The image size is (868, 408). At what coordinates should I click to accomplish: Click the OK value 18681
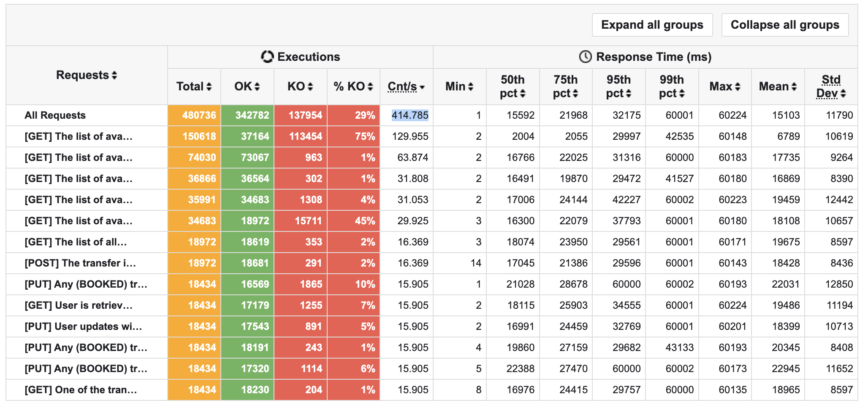pos(255,263)
